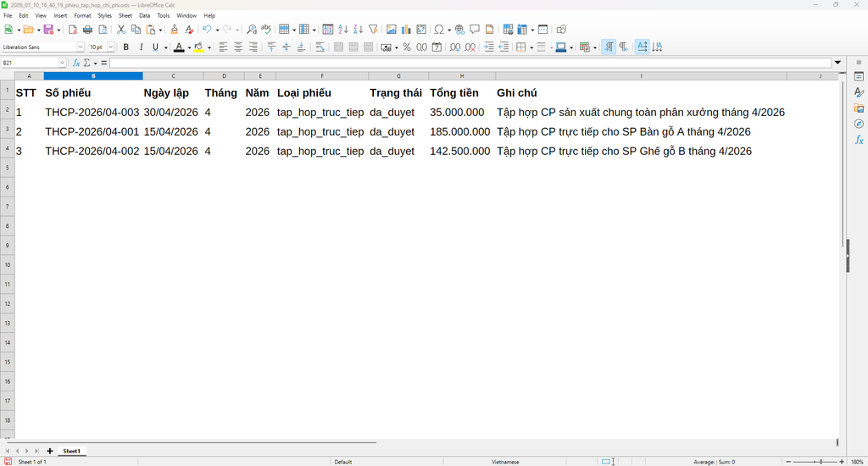
Task: Copy the selection to clipboard
Action: click(136, 30)
